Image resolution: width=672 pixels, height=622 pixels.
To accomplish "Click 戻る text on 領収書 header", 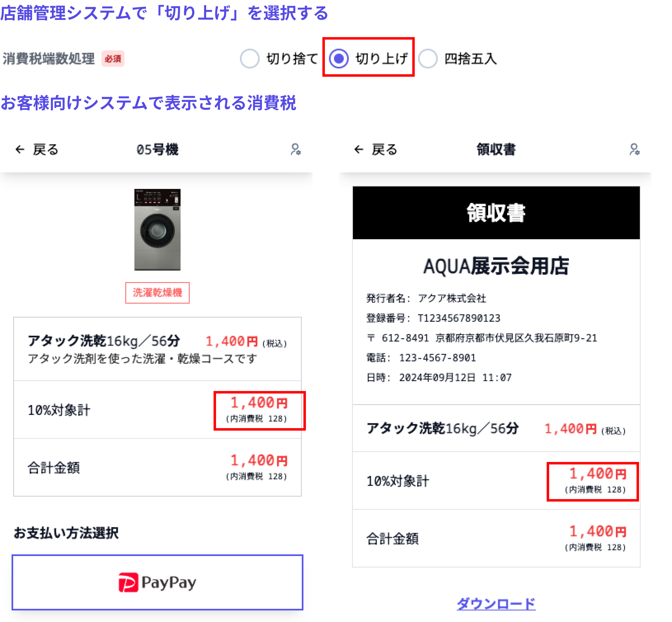I will tap(384, 150).
